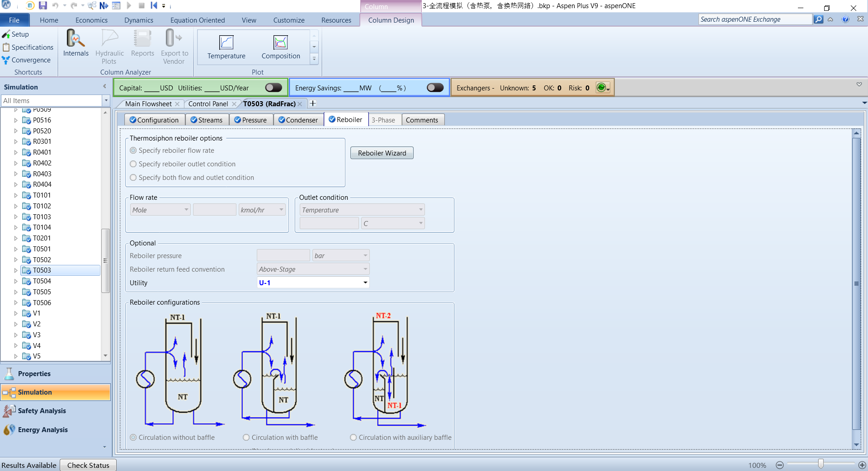Click the aspenONE Exchange search icon

818,19
